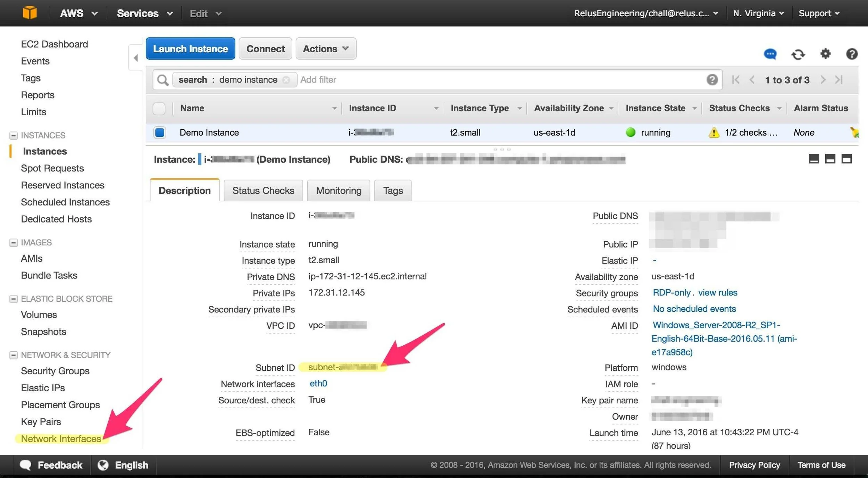Screen dimensions: 868x478
Task: Click the green running state indicator
Action: coord(630,132)
